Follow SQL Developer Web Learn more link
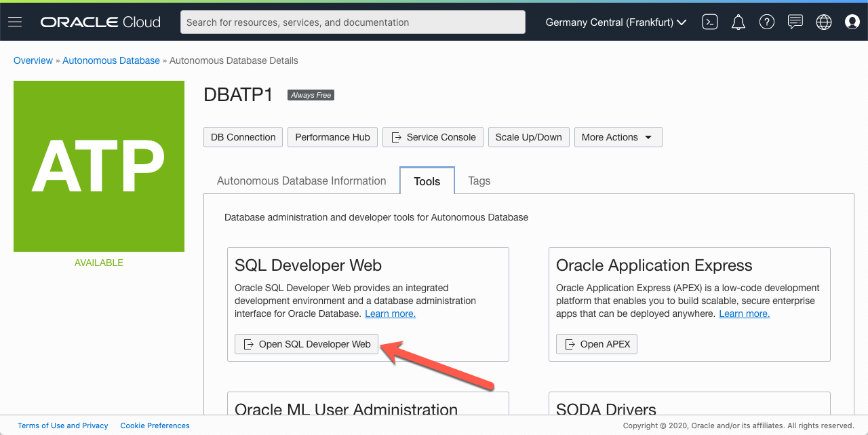 pos(390,314)
